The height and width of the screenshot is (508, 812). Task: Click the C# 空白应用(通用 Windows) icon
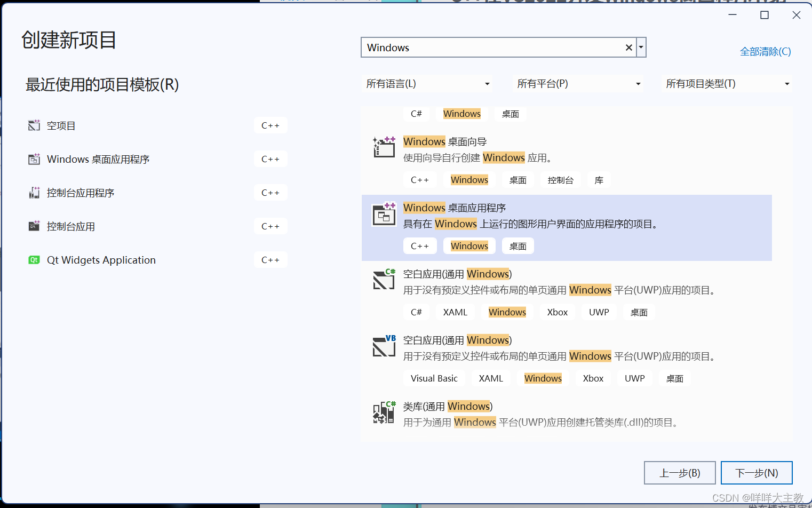point(384,279)
